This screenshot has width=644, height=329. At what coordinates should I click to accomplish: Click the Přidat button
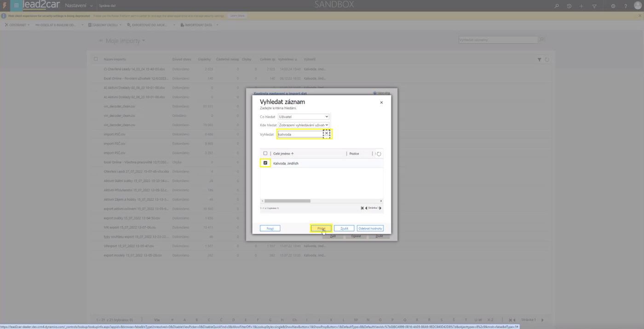pyautogui.click(x=321, y=228)
